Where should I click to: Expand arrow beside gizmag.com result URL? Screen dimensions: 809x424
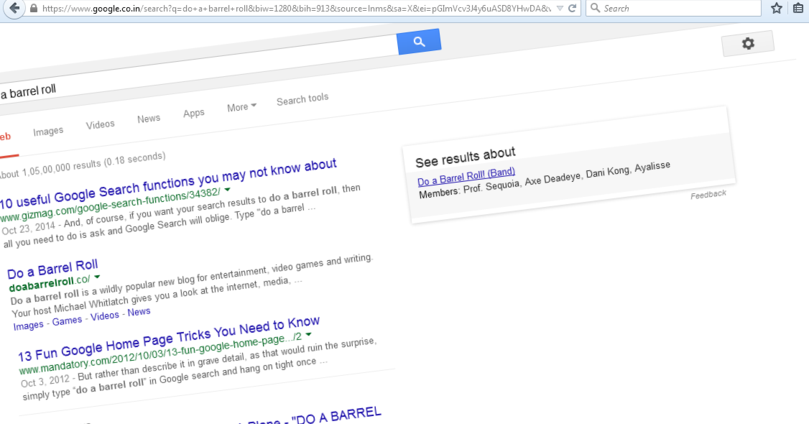[x=227, y=190]
